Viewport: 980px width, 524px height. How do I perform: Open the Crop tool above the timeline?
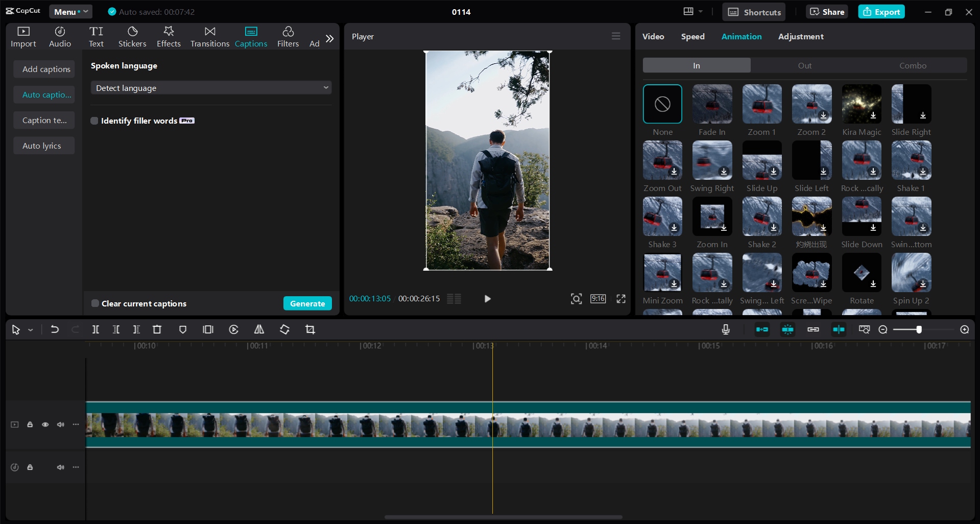(x=310, y=329)
